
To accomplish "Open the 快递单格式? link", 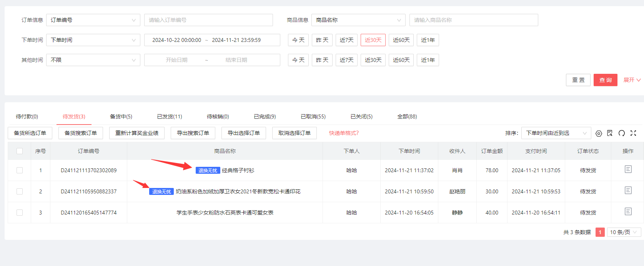I will pos(344,133).
